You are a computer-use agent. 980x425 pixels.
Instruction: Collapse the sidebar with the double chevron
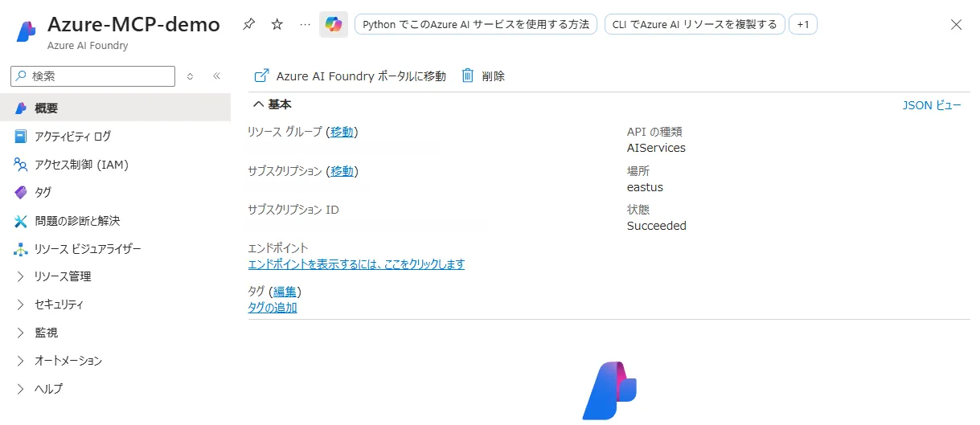tap(216, 76)
